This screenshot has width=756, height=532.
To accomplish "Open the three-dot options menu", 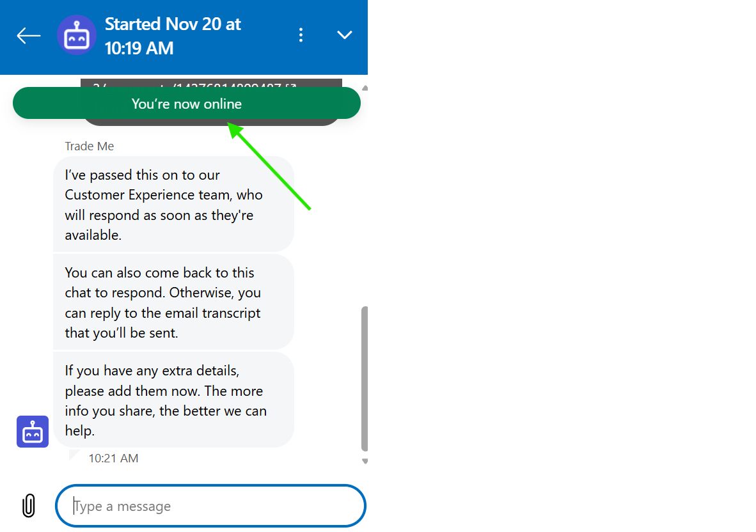I will click(x=301, y=35).
